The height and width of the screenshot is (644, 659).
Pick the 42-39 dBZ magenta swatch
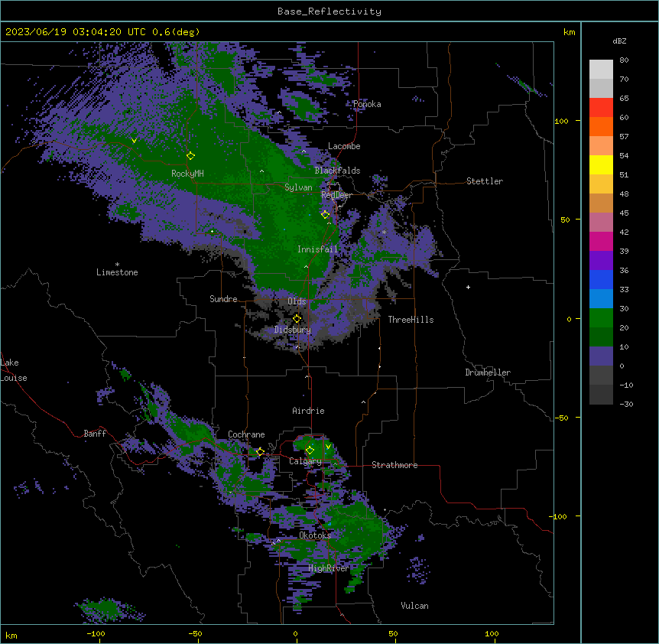point(601,241)
